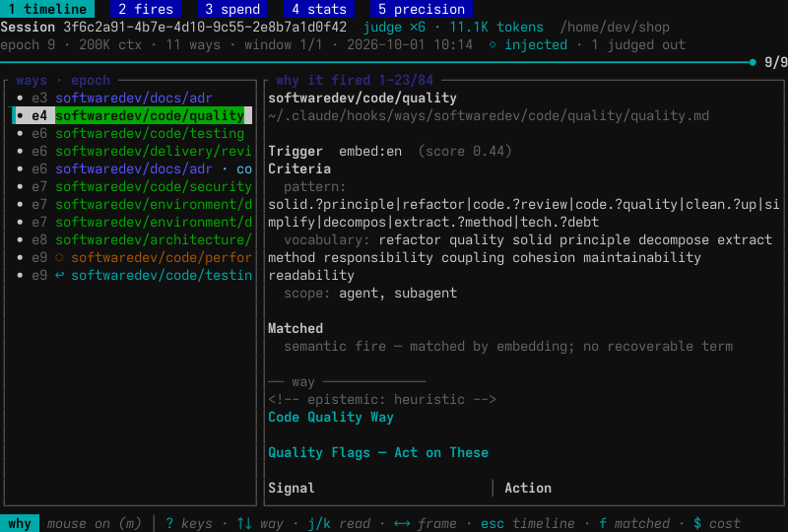Click the Action column header
This screenshot has width=788, height=532.
coord(528,489)
